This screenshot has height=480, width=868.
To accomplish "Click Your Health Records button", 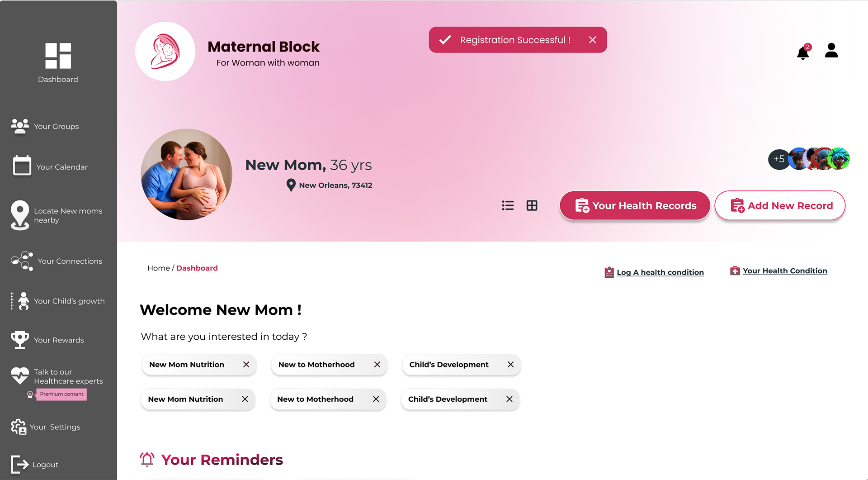I will coord(635,205).
